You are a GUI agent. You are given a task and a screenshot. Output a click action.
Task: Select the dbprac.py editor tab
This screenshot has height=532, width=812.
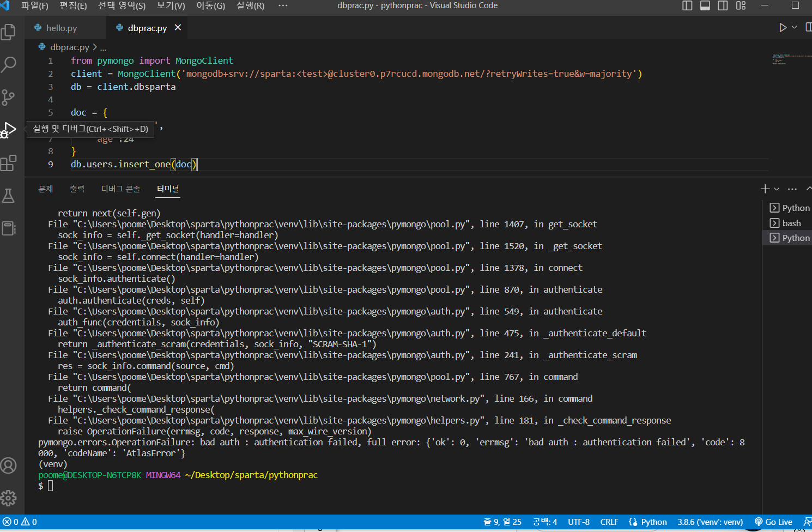pos(147,28)
